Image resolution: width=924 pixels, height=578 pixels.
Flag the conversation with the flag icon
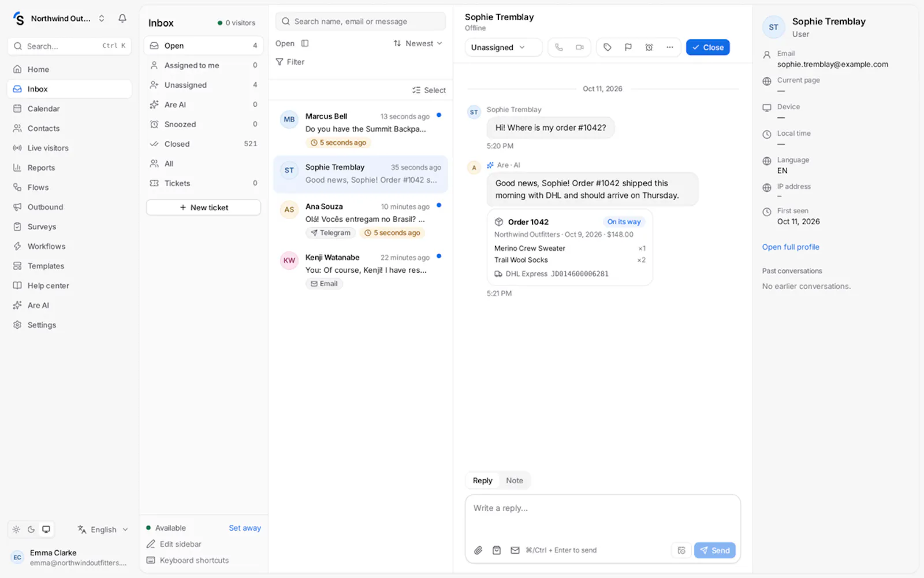coord(628,47)
